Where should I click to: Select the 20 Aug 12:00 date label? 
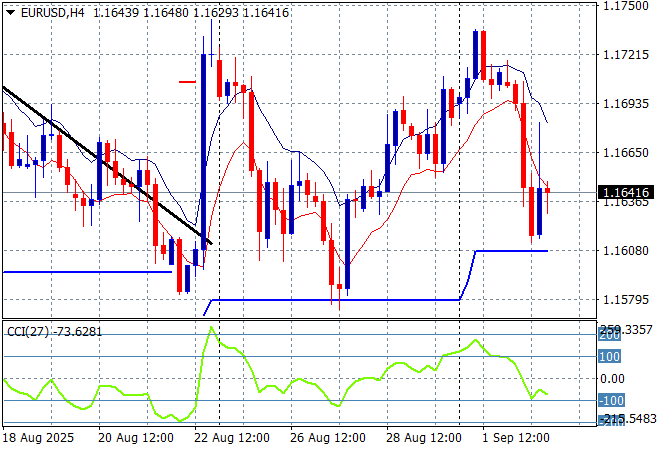(x=136, y=438)
